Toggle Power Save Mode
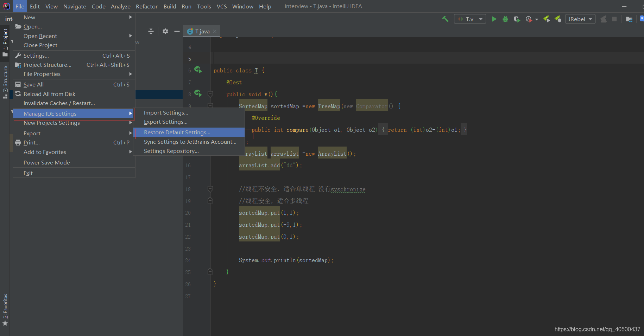Viewport: 644px width, 336px height. [x=74, y=162]
